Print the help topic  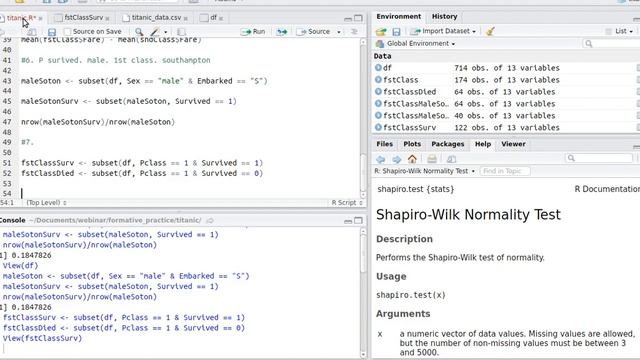tap(432, 159)
